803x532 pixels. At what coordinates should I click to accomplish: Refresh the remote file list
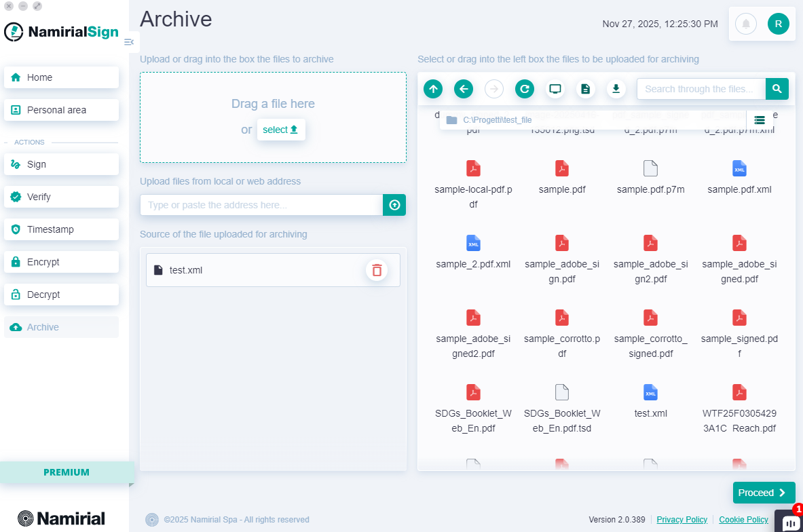pos(524,88)
